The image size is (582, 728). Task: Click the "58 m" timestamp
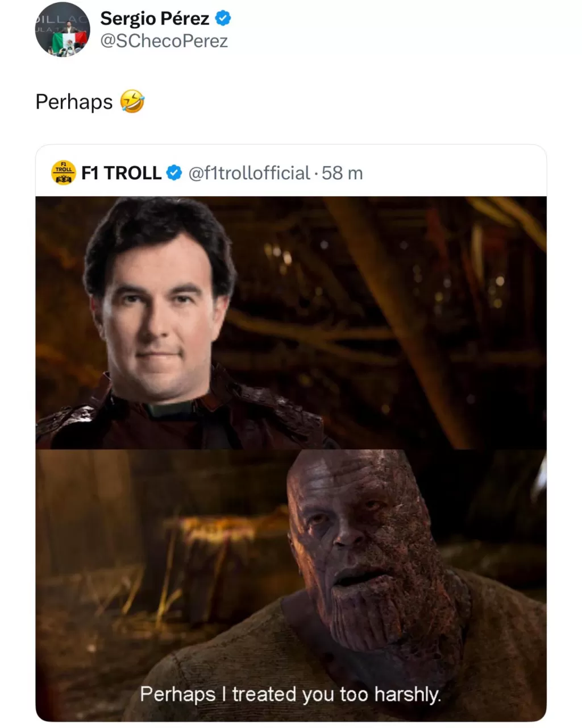click(x=342, y=172)
